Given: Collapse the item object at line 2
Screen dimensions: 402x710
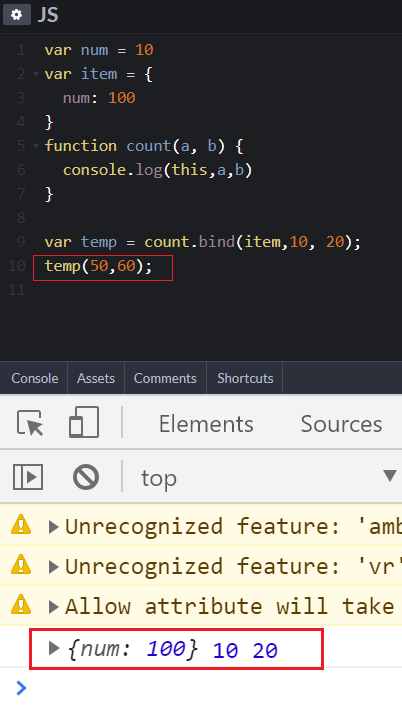Looking at the screenshot, I should point(36,74).
